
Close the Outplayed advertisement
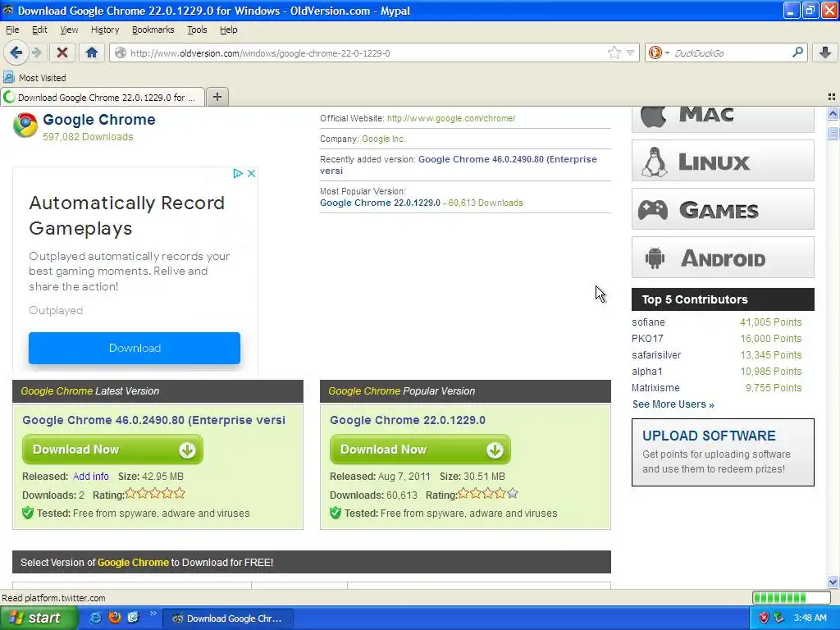pyautogui.click(x=251, y=174)
